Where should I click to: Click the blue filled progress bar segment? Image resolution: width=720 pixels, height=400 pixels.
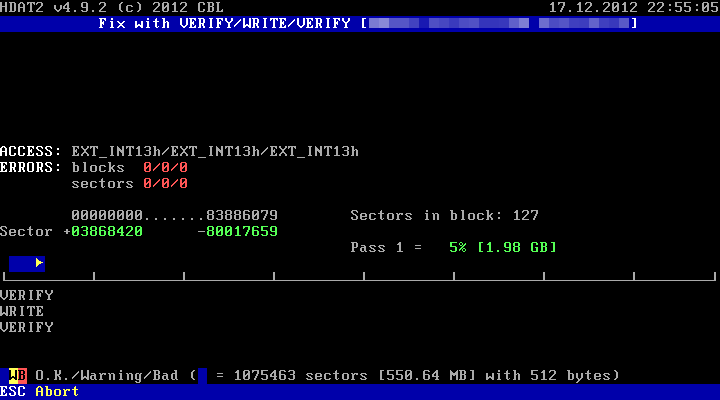click(22, 263)
